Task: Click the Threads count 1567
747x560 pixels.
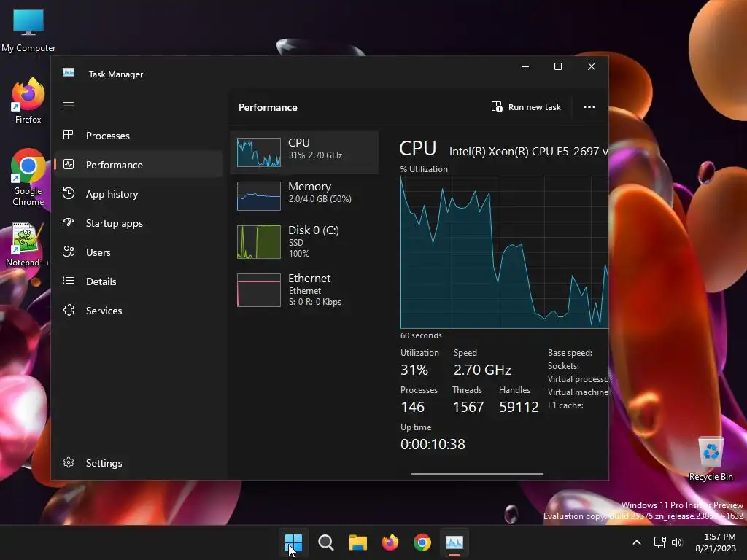Action: (x=468, y=407)
